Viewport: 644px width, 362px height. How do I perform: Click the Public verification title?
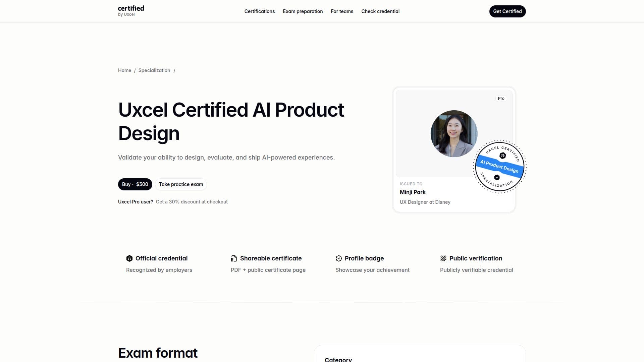point(476,258)
